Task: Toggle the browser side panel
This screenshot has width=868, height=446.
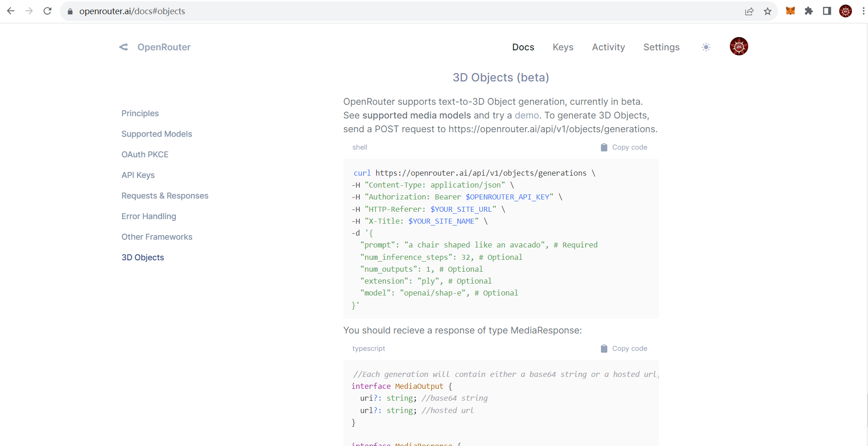Action: (827, 11)
